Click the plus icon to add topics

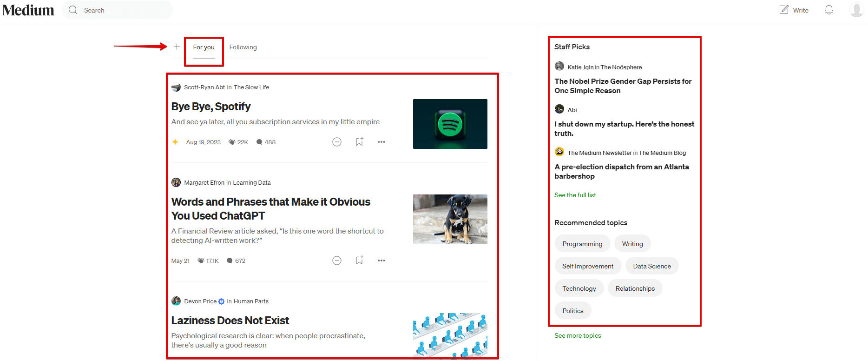tap(177, 47)
